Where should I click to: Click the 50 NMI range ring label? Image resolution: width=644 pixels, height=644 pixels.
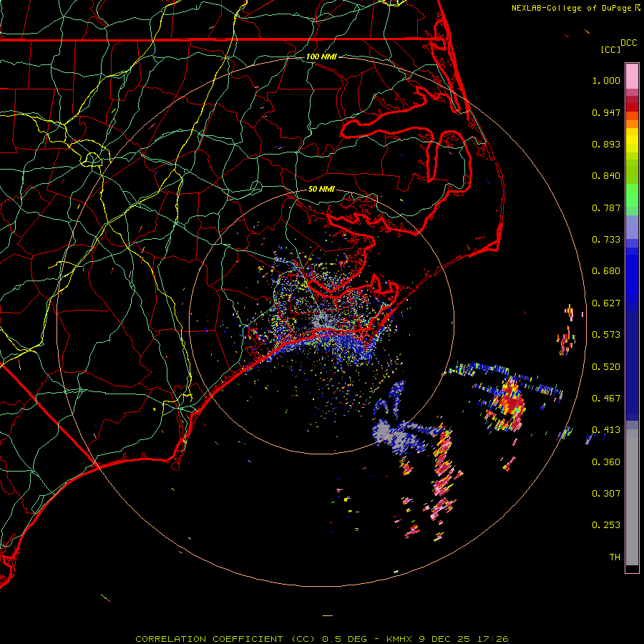(321, 189)
